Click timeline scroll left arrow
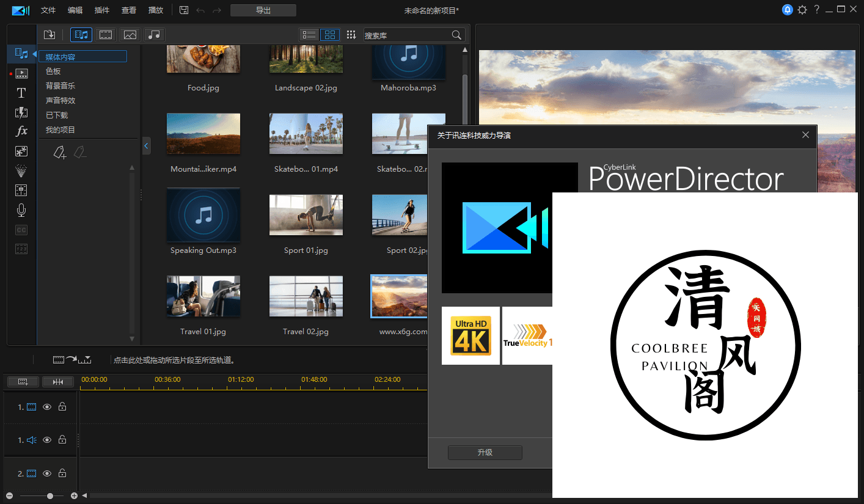864x504 pixels. pyautogui.click(x=84, y=495)
